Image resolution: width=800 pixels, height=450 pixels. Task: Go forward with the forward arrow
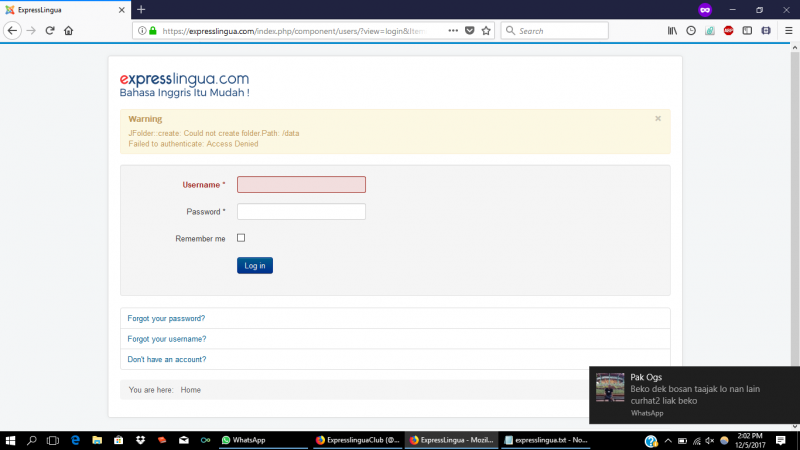(x=31, y=31)
